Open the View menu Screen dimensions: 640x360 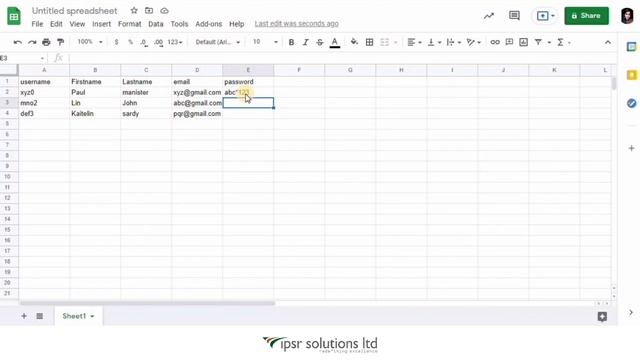(77, 24)
